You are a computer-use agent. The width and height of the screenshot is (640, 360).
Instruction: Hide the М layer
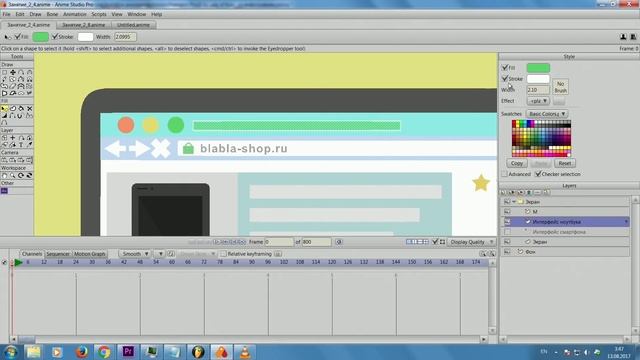click(507, 211)
